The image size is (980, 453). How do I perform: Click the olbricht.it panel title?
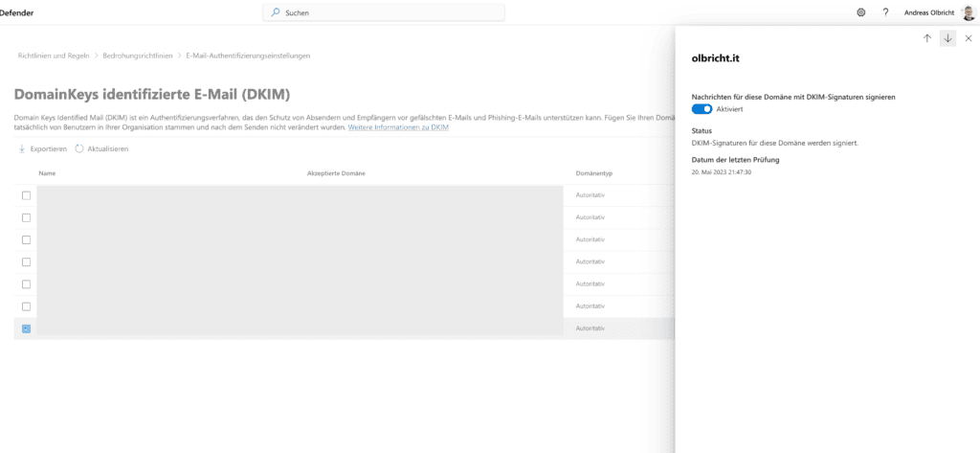pyautogui.click(x=716, y=58)
